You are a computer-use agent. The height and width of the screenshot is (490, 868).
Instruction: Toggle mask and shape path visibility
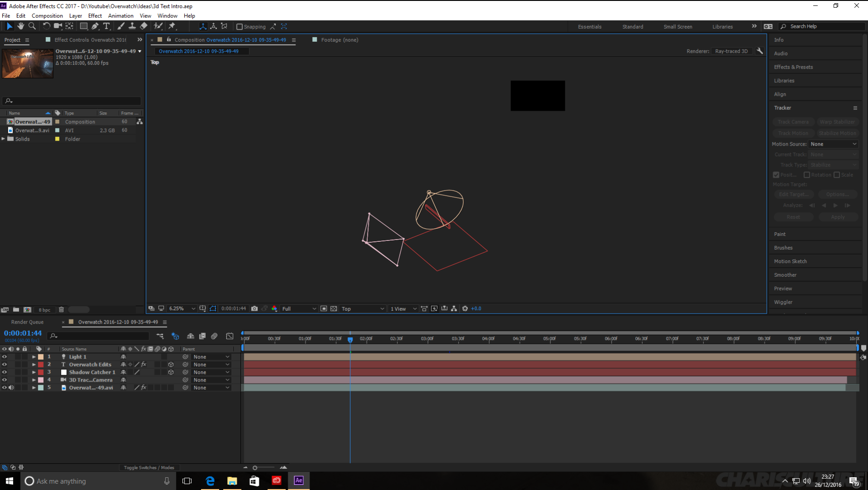(213, 309)
